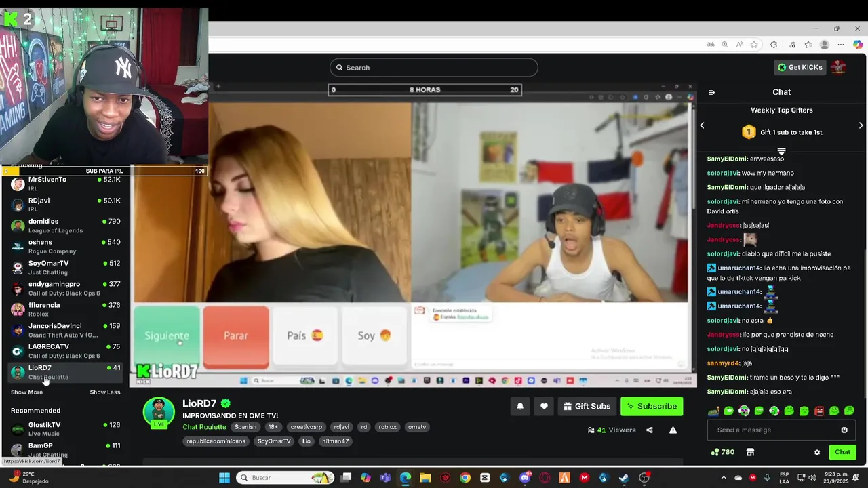Click Show Less in following list
This screenshot has height=488, width=868.
(x=105, y=392)
